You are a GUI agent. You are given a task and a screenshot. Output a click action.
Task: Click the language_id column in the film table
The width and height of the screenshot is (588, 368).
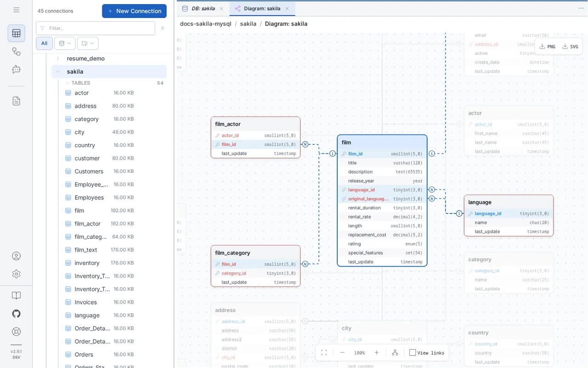coord(382,190)
